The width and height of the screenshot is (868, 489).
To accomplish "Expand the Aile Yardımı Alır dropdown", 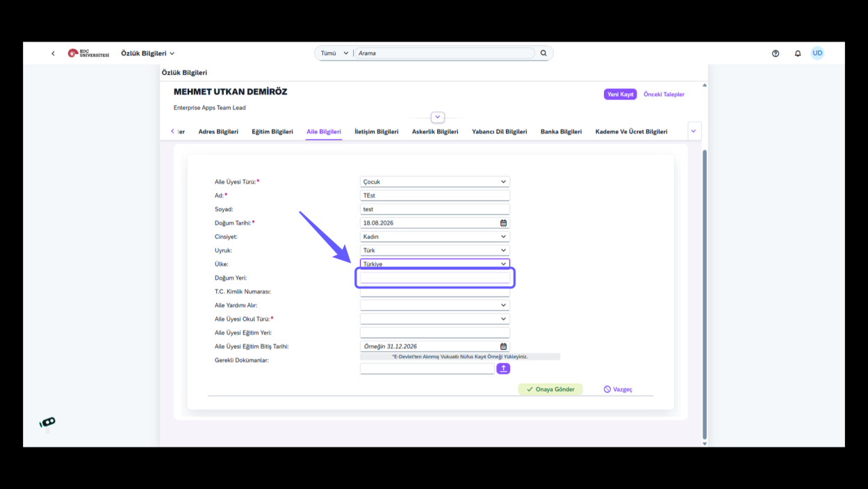I will 435,305.
